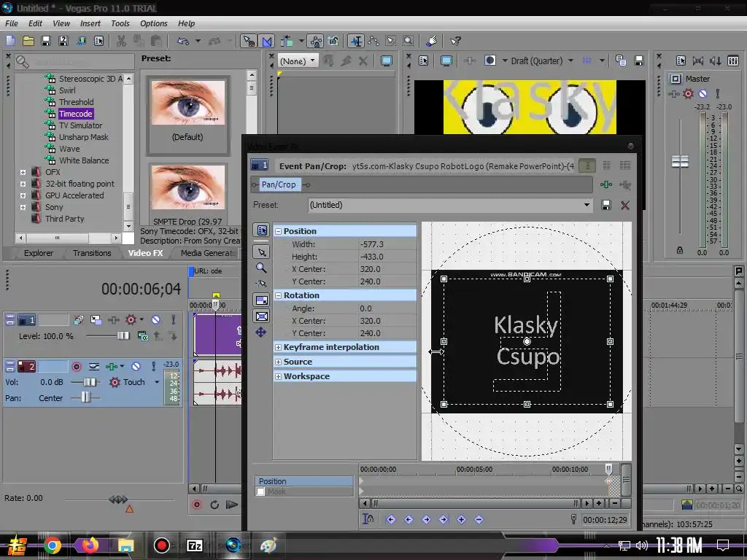747x560 pixels.
Task: Toggle Solo exclamation on Track 1
Action: (x=174, y=320)
